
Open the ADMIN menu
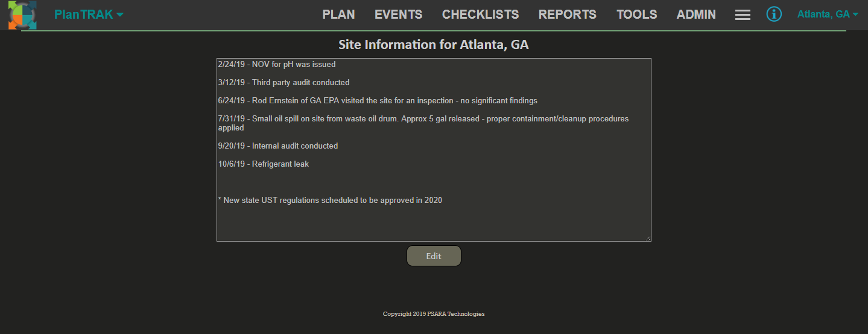pos(696,14)
